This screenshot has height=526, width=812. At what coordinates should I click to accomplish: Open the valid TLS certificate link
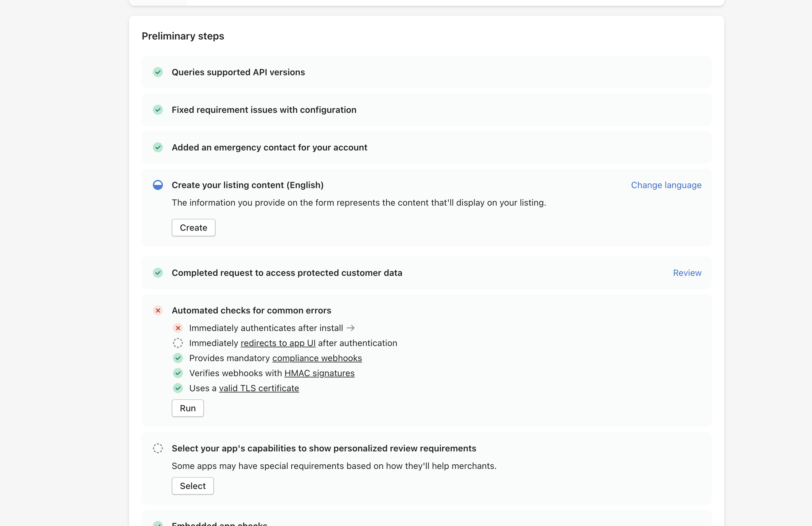[x=259, y=388]
